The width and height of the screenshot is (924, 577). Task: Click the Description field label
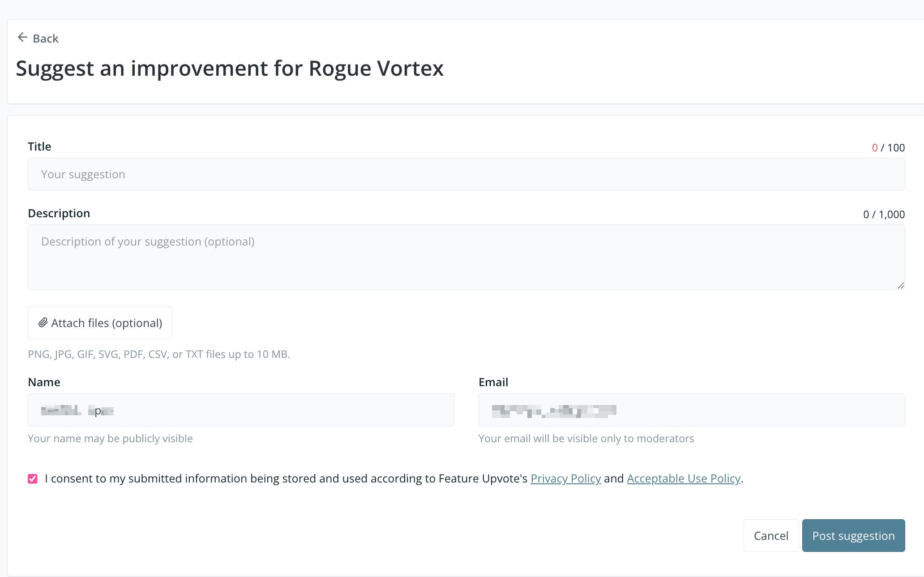coord(59,213)
